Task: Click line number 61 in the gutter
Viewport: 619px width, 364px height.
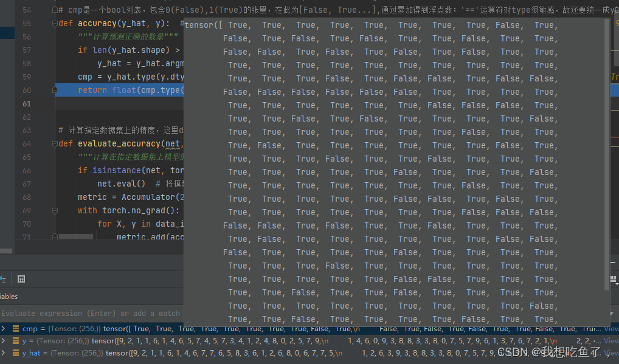Action: point(27,103)
